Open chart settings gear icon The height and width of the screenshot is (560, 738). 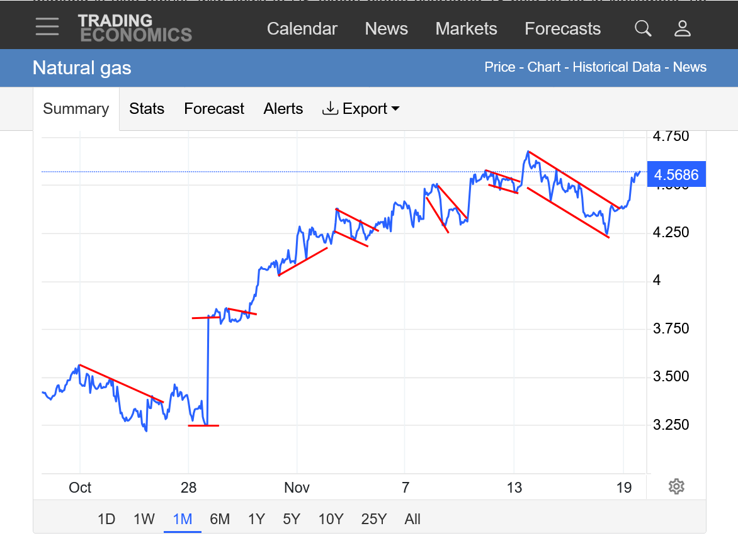pyautogui.click(x=676, y=486)
